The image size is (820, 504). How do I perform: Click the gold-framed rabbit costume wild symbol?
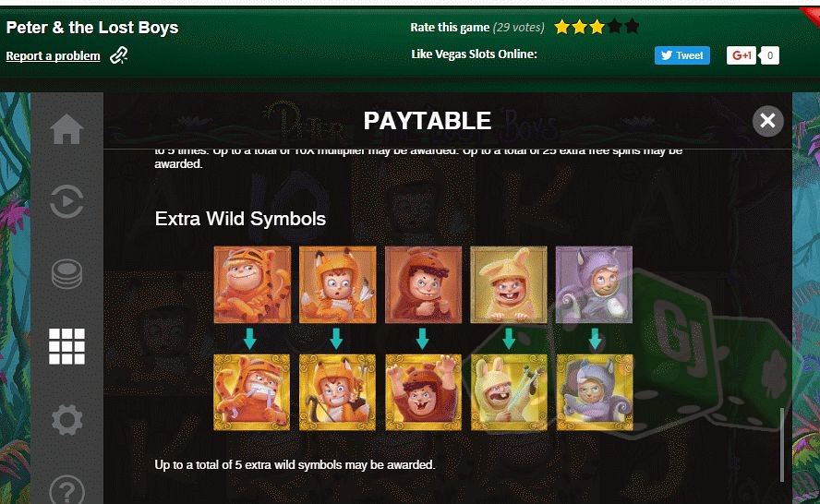tap(509, 392)
